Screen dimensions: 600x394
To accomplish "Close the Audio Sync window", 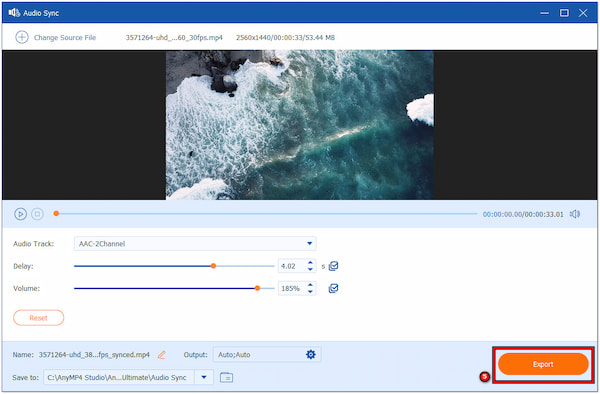I will coord(583,13).
